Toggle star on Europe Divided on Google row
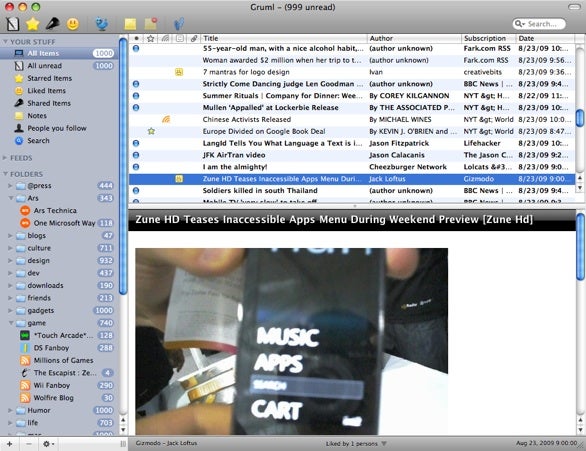This screenshot has height=451, width=586. click(151, 131)
